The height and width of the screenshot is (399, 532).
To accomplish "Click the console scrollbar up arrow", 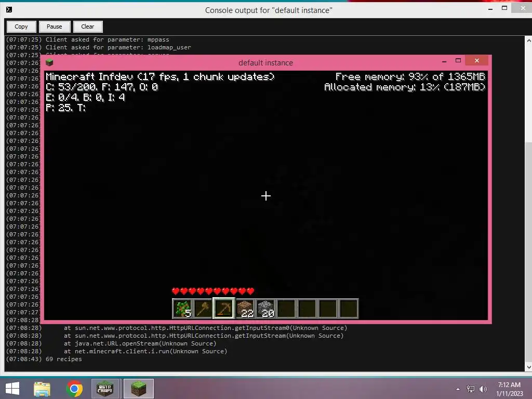I will click(x=528, y=41).
